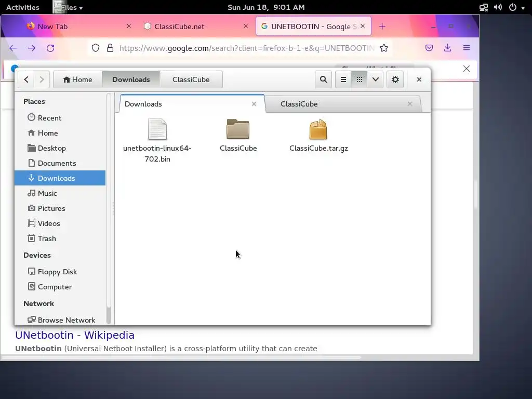Open Firefox hamburger menu
This screenshot has height=399, width=532.
click(467, 48)
